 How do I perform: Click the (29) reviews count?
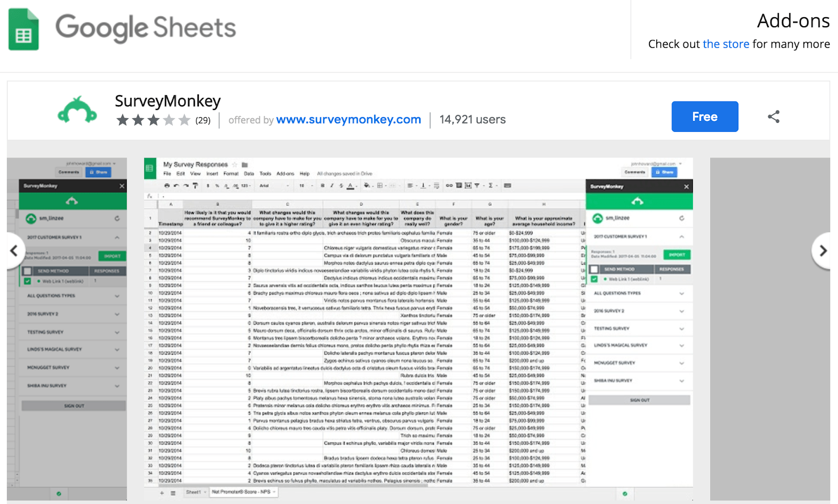click(x=203, y=120)
